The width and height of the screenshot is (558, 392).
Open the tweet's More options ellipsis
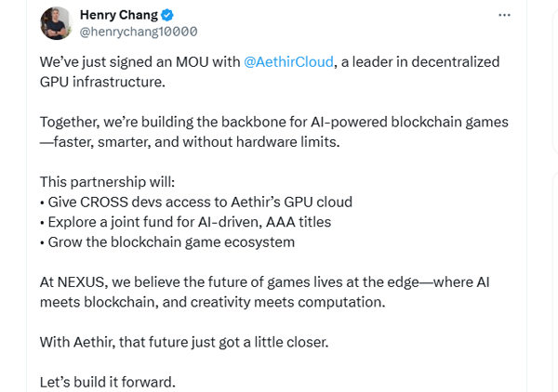click(x=505, y=16)
